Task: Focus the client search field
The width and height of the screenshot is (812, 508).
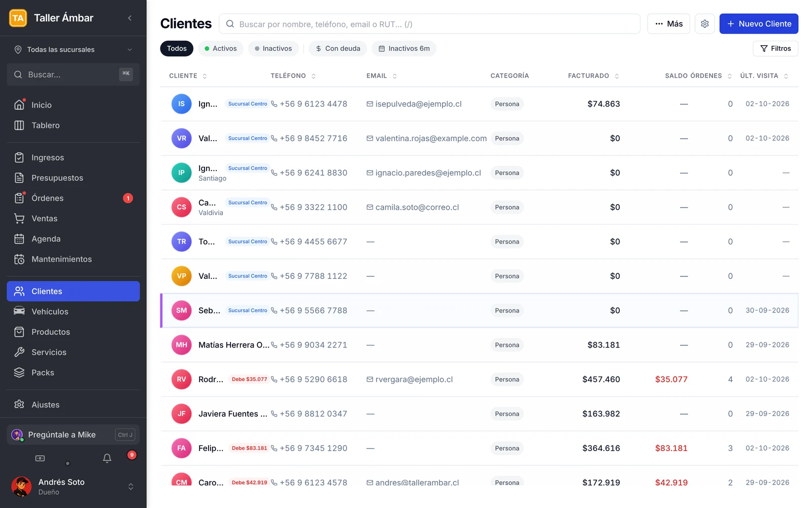Action: [429, 24]
